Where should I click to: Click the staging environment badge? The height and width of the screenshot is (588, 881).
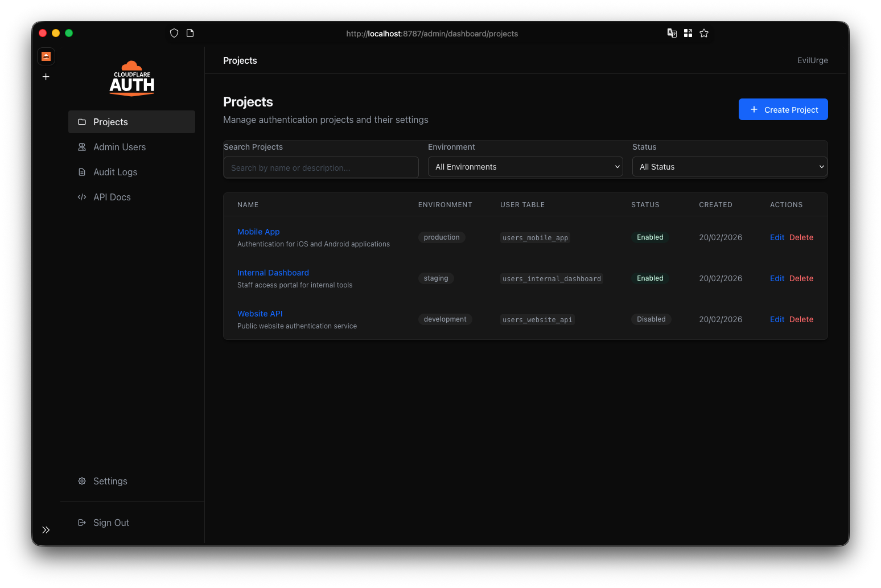coord(436,278)
